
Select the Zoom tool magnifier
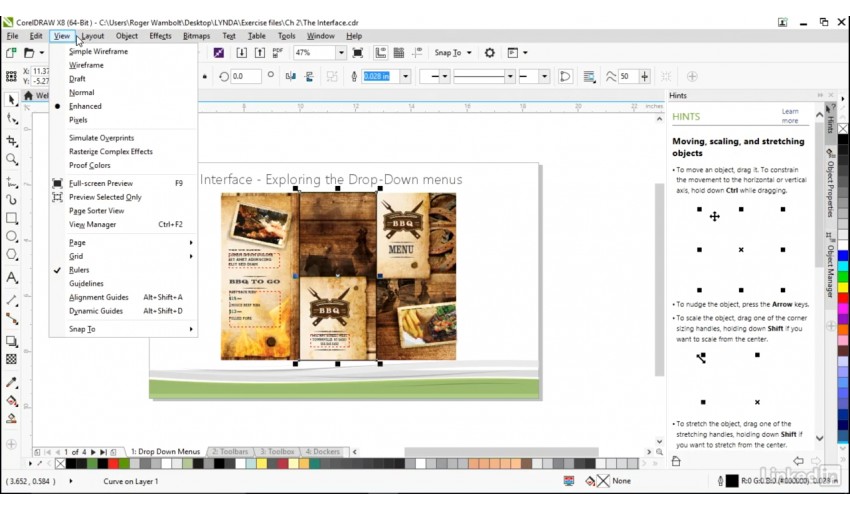12,159
